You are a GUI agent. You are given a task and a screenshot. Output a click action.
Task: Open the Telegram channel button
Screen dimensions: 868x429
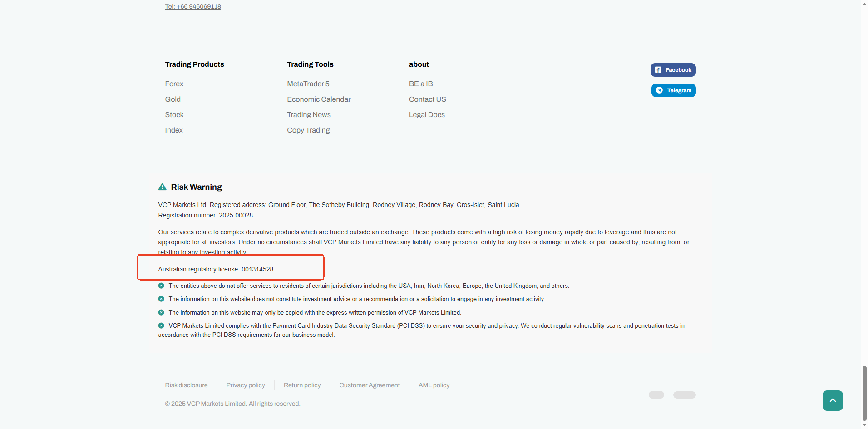tap(673, 90)
